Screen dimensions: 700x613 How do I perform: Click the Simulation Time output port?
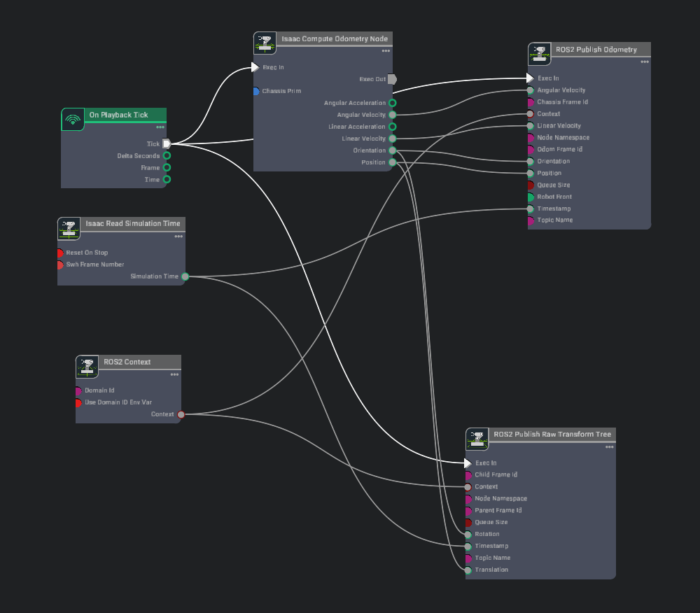(185, 276)
